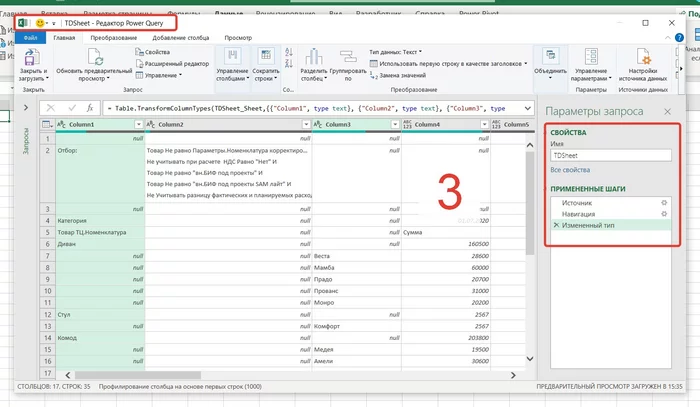Click Разделить столбец icon
The image size is (700, 407).
point(313,57)
